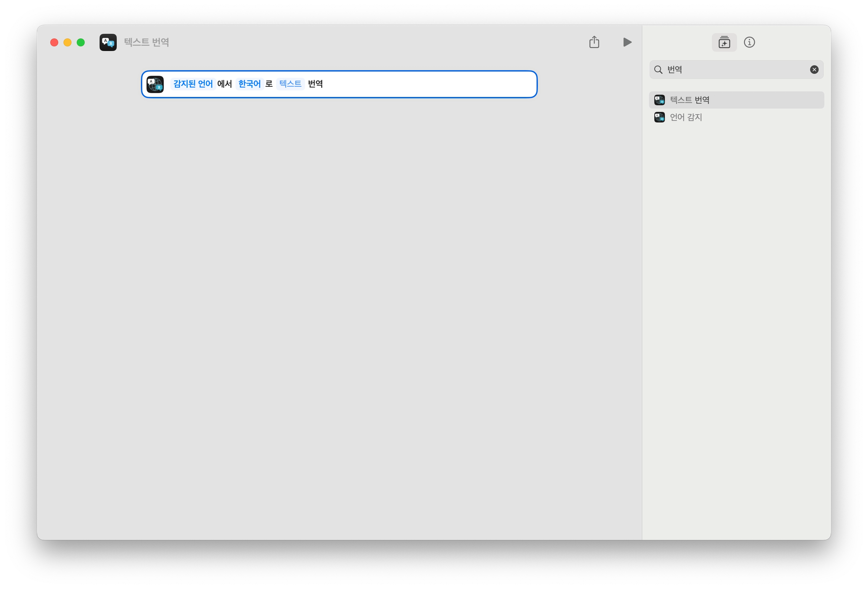Clear the search field with X button
The image size is (868, 589).
coord(814,69)
